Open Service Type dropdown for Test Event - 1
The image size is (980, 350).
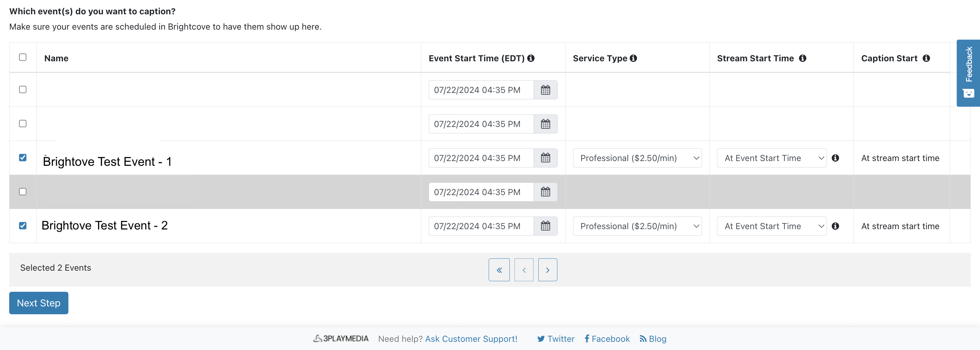(x=637, y=158)
